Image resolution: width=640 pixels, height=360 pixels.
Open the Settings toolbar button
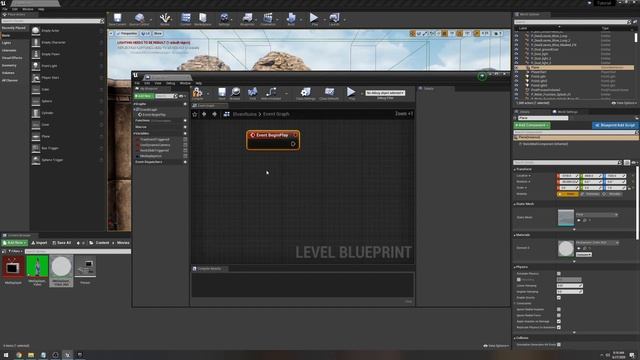coord(224,19)
